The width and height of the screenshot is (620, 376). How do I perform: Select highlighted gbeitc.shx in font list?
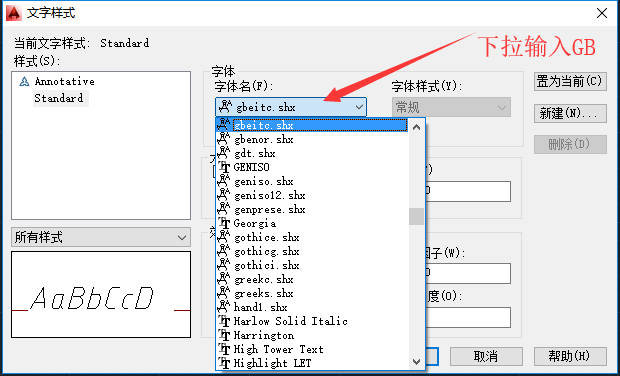point(312,125)
